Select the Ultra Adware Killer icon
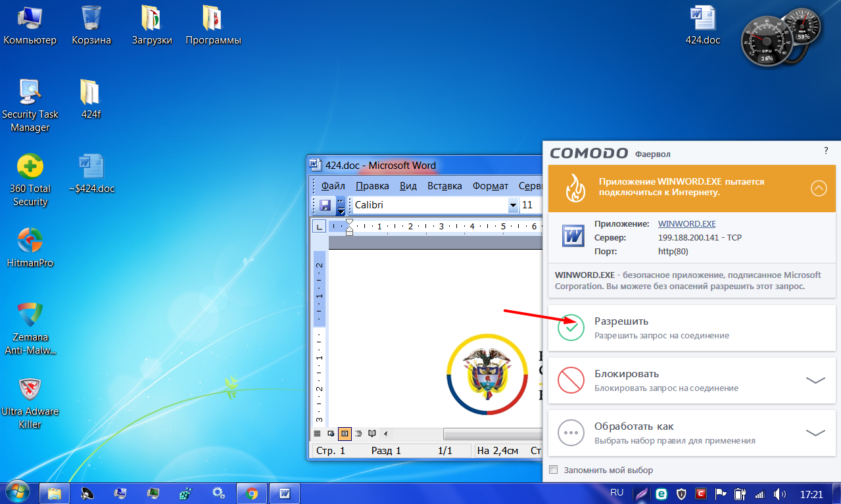This screenshot has height=504, width=841. click(x=30, y=403)
